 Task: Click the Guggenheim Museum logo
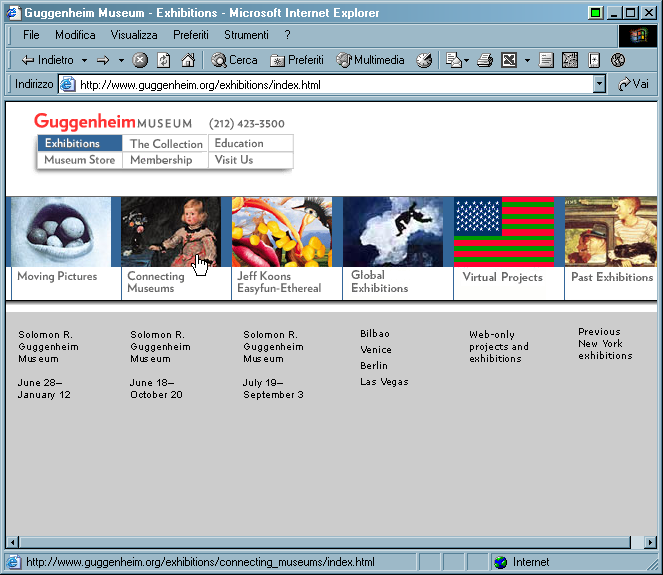(113, 122)
